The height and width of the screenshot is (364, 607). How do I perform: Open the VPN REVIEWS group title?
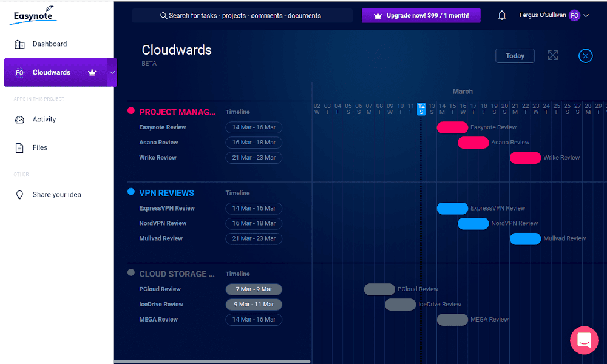167,193
